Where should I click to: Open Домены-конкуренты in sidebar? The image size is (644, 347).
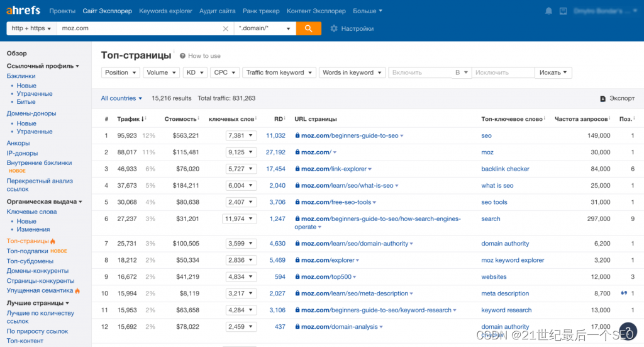click(x=37, y=271)
